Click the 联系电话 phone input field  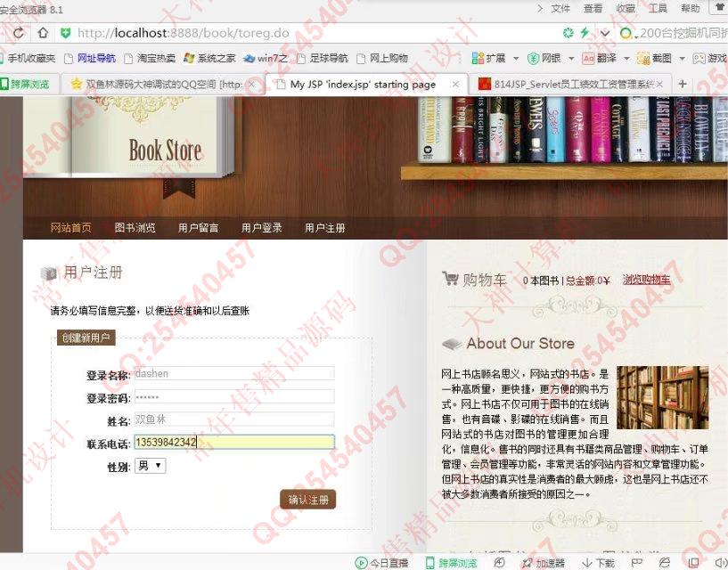pyautogui.click(x=233, y=443)
